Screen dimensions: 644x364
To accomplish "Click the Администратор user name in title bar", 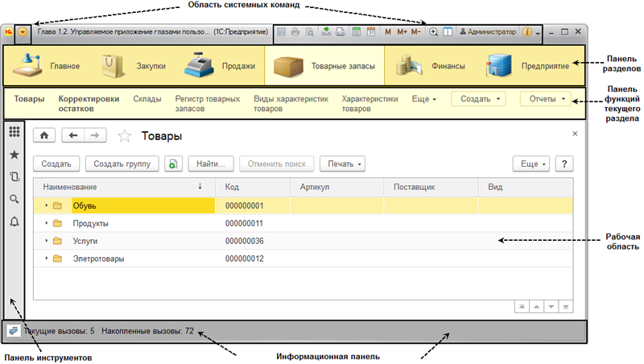I will coord(488,32).
